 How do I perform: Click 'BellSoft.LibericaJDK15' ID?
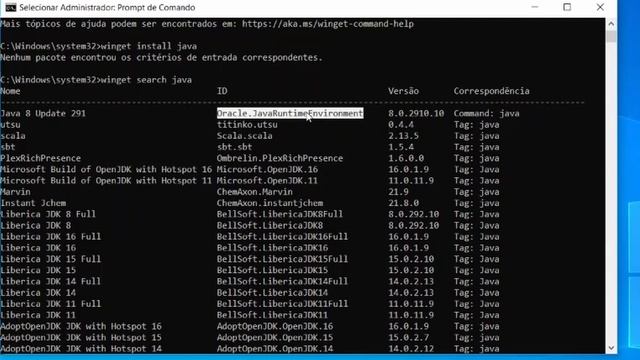click(x=272, y=270)
